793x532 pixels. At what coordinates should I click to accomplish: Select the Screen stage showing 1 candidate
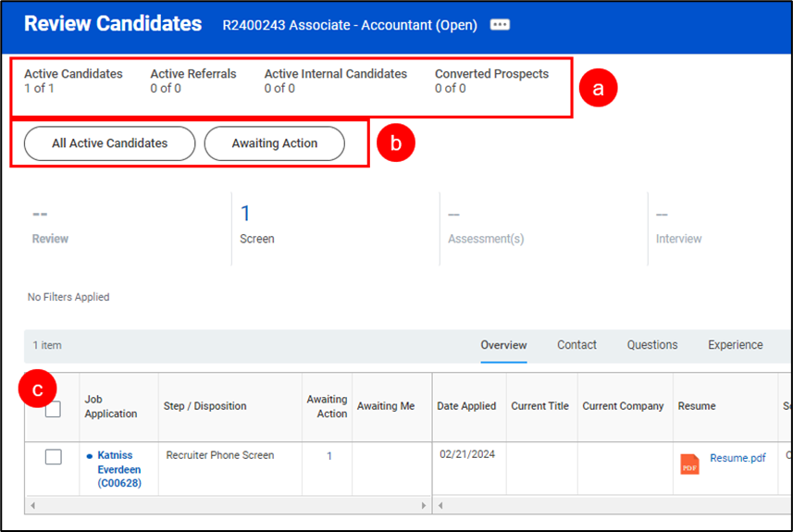[x=256, y=225]
